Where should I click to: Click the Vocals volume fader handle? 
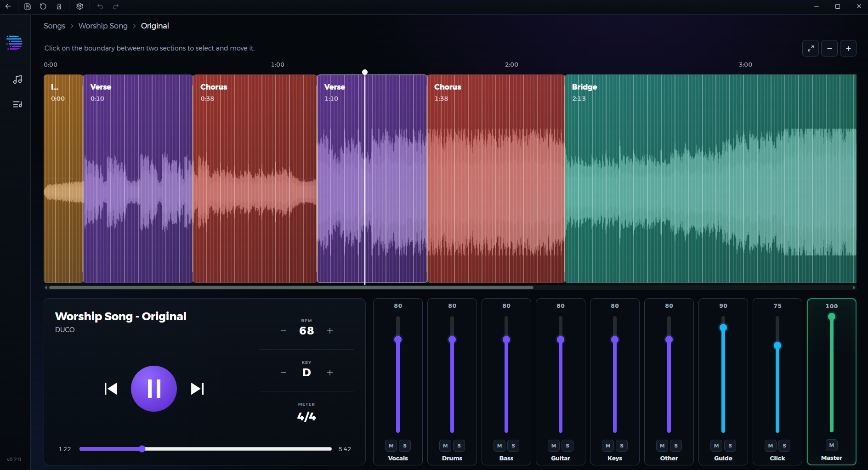pos(398,340)
